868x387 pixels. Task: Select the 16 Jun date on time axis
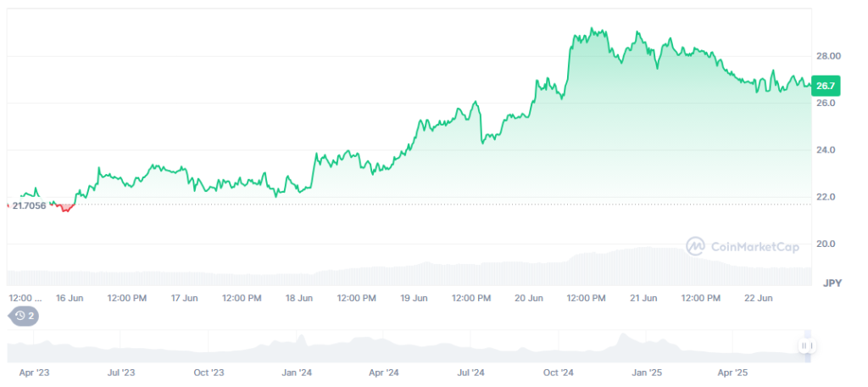pos(70,298)
